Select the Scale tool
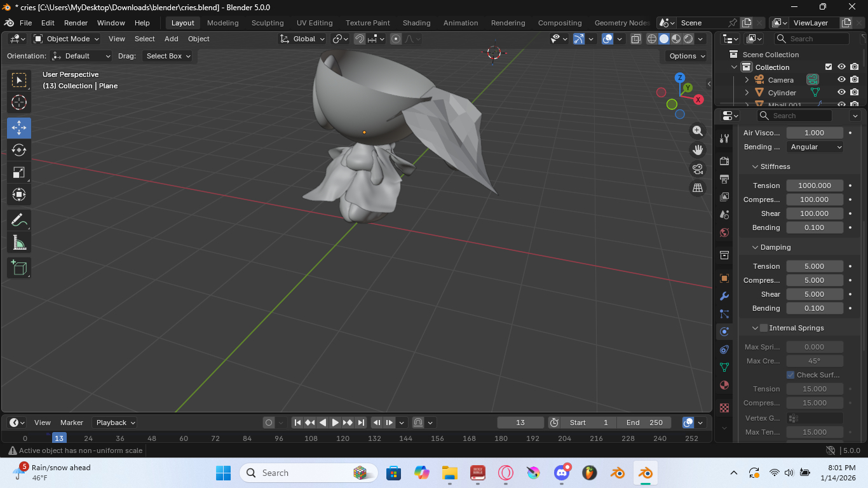This screenshot has height=488, width=868. [x=19, y=172]
